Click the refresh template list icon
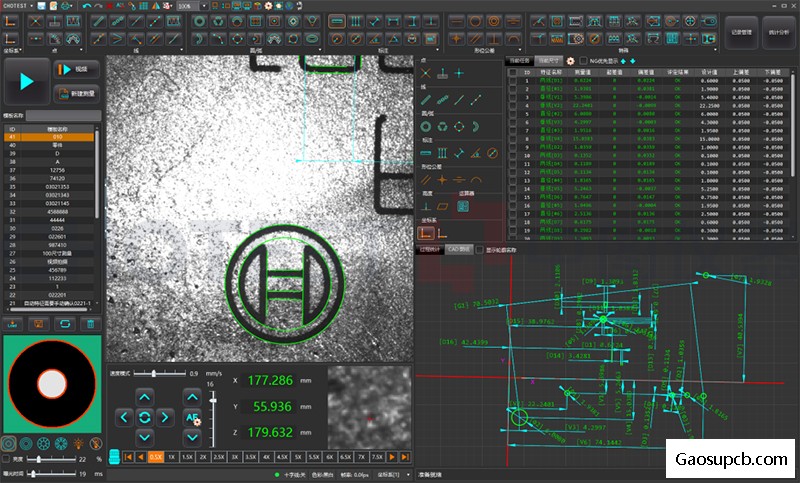 pyautogui.click(x=64, y=324)
